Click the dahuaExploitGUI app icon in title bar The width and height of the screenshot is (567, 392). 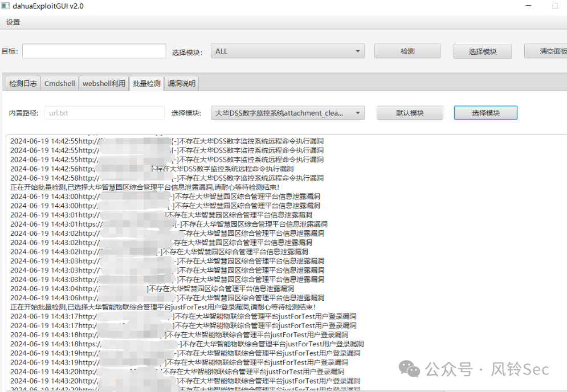[6, 6]
